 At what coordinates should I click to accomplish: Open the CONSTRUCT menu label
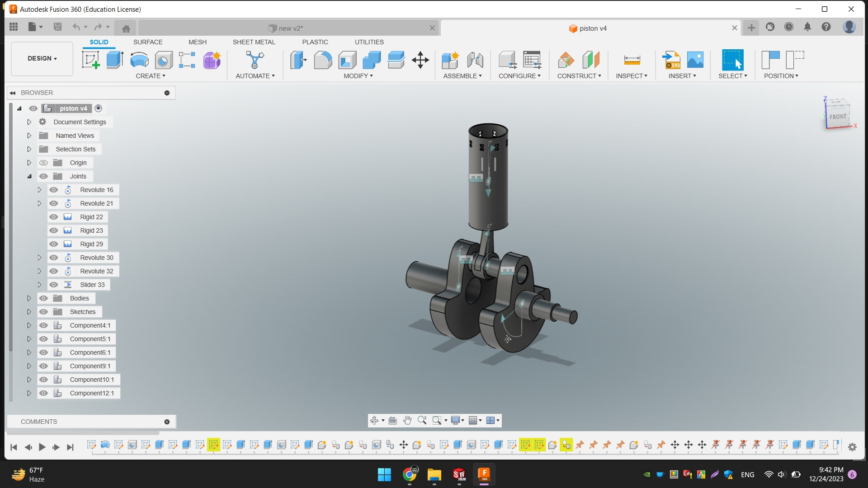(579, 76)
